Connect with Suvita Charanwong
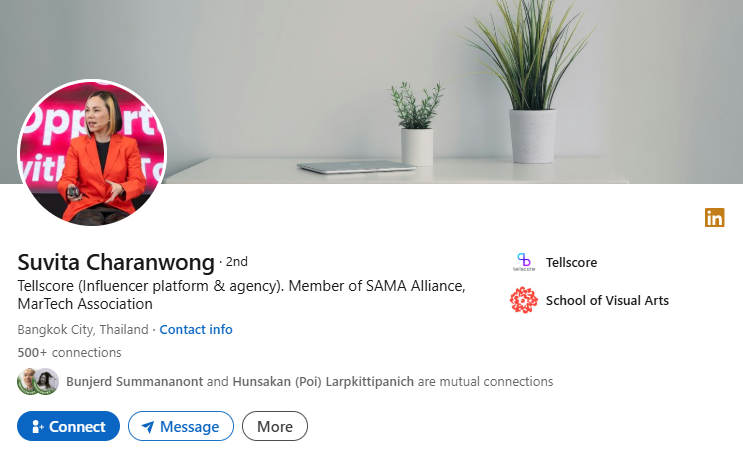The width and height of the screenshot is (743, 457). click(x=68, y=426)
